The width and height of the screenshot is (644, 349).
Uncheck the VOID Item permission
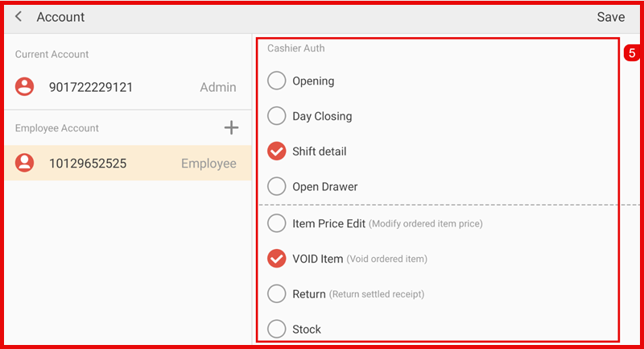(x=277, y=259)
